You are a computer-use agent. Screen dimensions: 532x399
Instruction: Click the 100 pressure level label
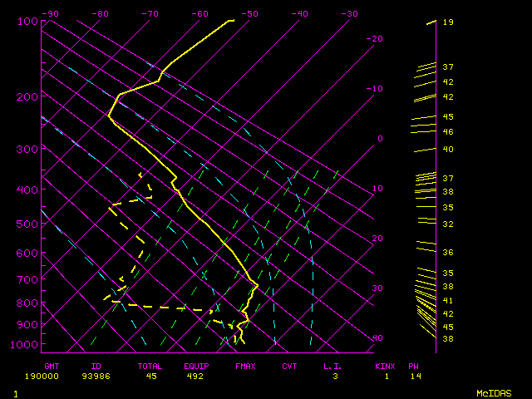(27, 21)
